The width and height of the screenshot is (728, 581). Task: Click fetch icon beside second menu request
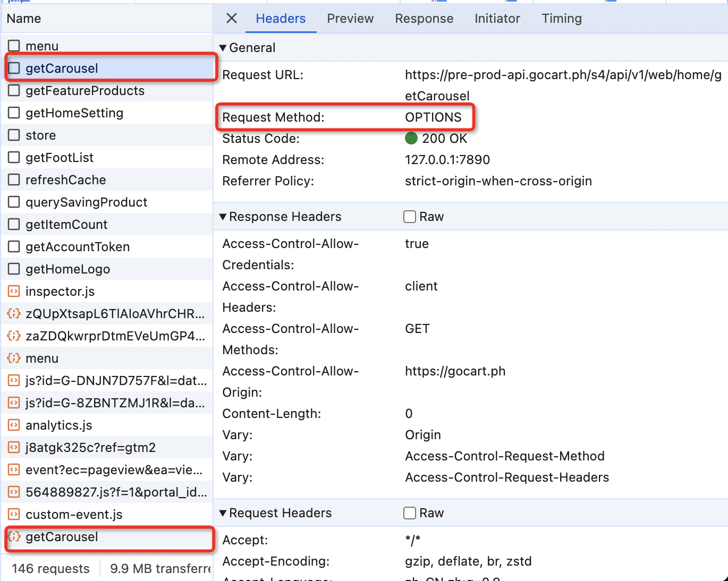click(14, 358)
